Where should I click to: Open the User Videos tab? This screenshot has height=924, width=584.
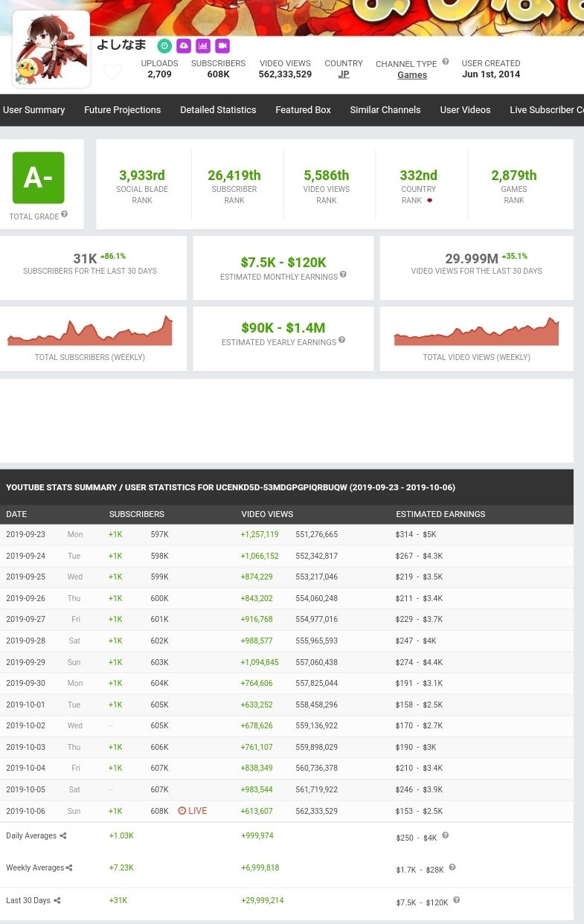pos(465,109)
